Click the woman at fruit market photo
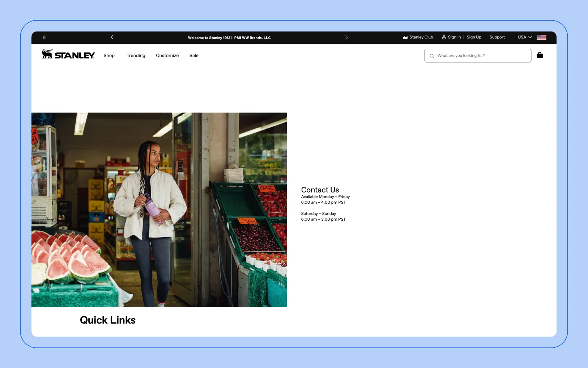Screen dimensions: 588x368 point(159,209)
